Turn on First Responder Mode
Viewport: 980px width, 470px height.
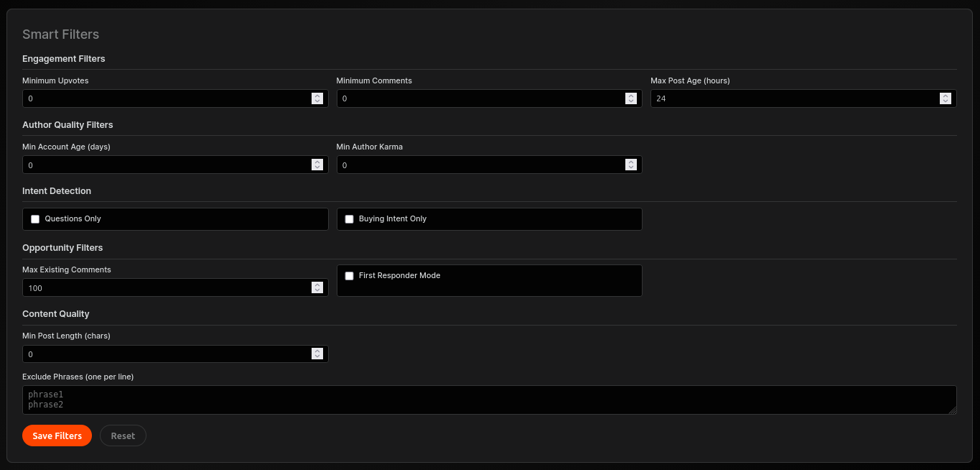click(350, 276)
